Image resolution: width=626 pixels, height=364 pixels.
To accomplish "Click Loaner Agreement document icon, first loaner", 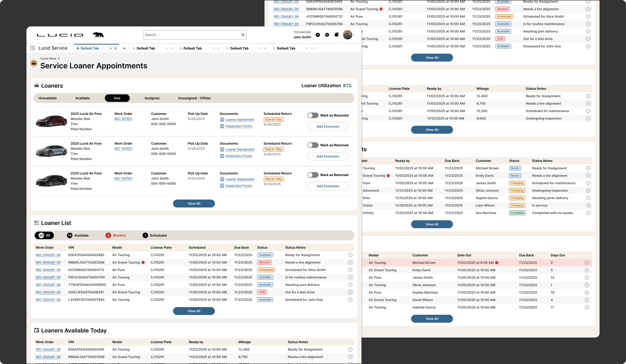I will coord(222,120).
